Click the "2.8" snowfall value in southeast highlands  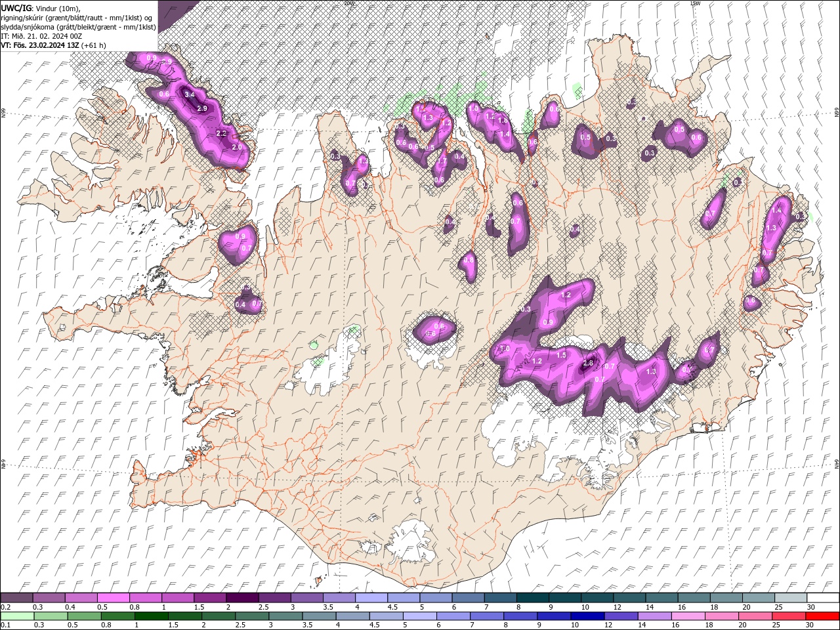coord(588,364)
